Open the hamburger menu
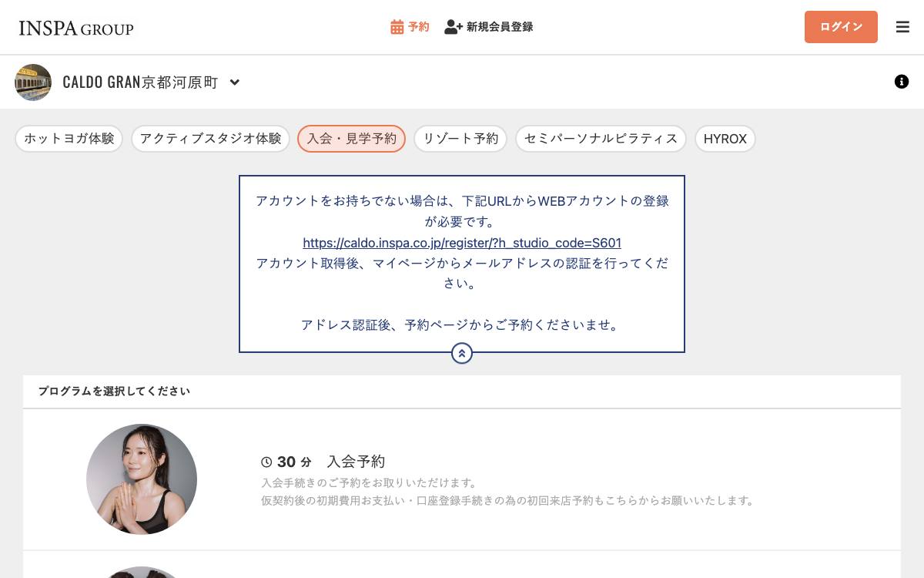This screenshot has height=578, width=924. click(903, 27)
